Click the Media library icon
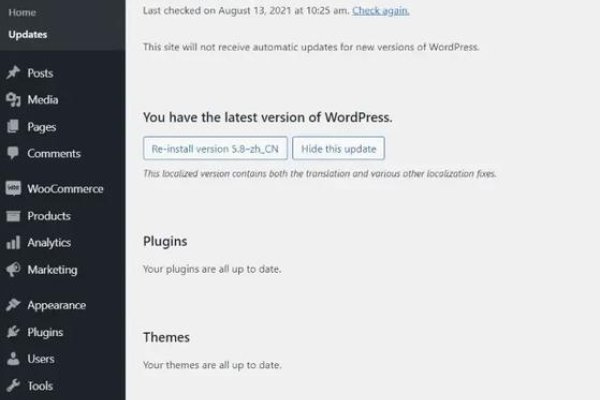600x400 pixels. [13, 100]
